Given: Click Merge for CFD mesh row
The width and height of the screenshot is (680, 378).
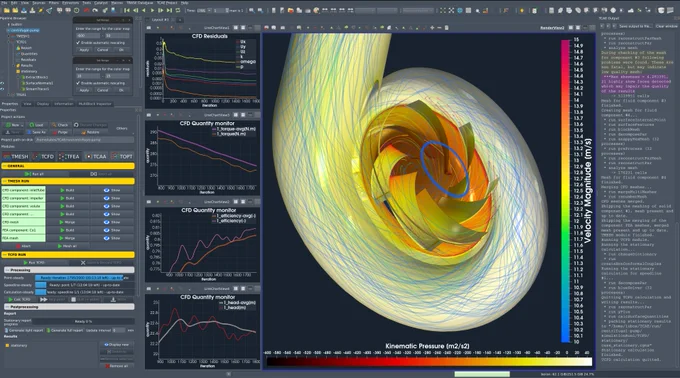Looking at the screenshot, I should [x=67, y=222].
